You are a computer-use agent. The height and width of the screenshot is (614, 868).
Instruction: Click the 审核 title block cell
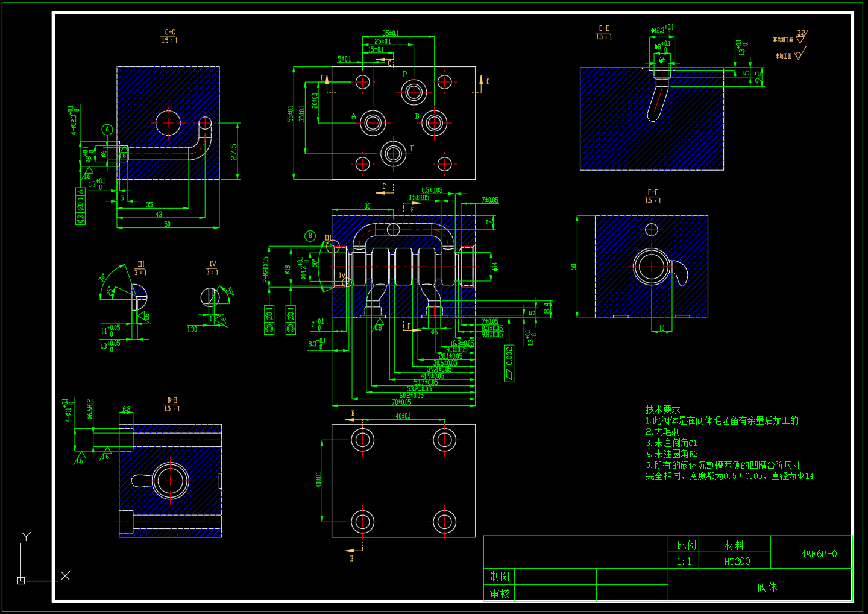500,593
